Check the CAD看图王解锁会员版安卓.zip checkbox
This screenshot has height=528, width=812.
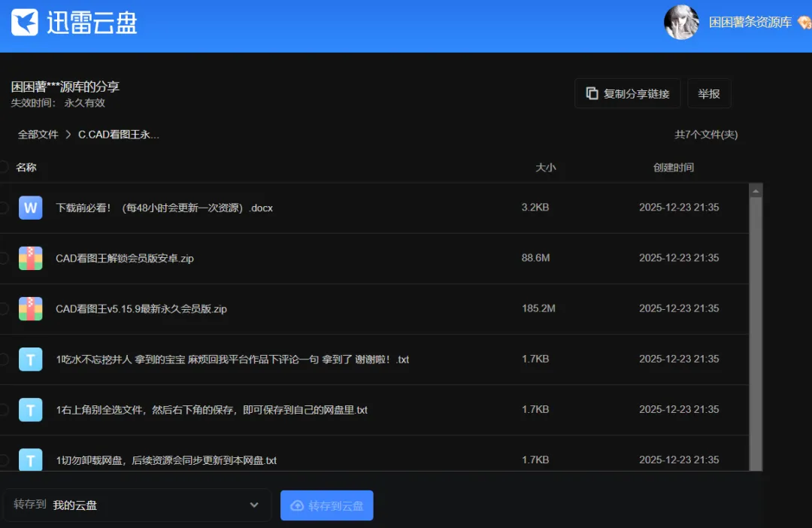click(x=4, y=258)
